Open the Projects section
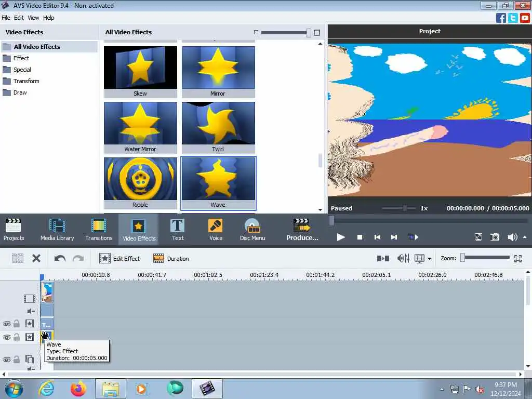 tap(14, 229)
